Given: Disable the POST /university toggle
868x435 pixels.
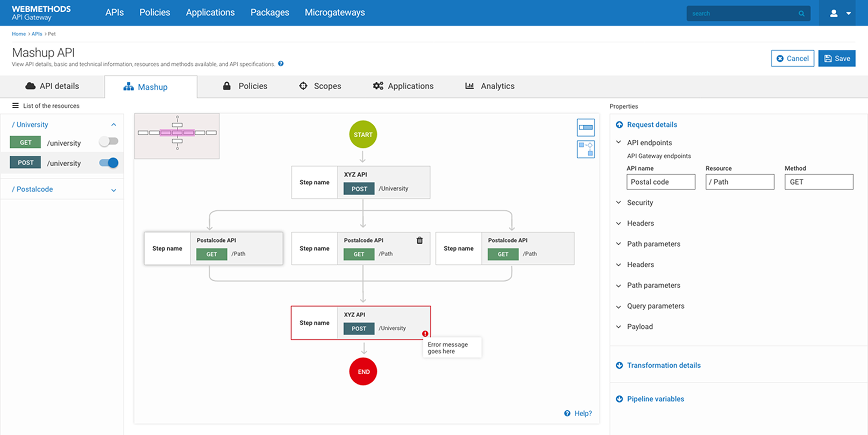Looking at the screenshot, I should 109,163.
